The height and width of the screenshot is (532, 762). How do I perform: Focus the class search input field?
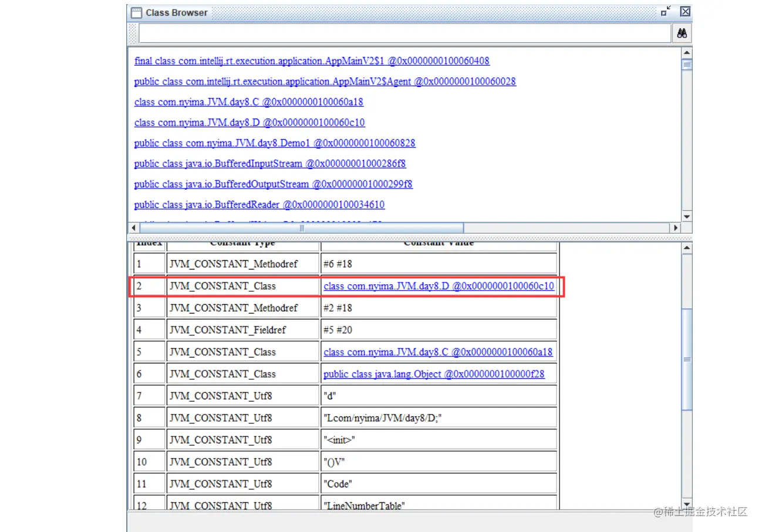click(x=404, y=33)
